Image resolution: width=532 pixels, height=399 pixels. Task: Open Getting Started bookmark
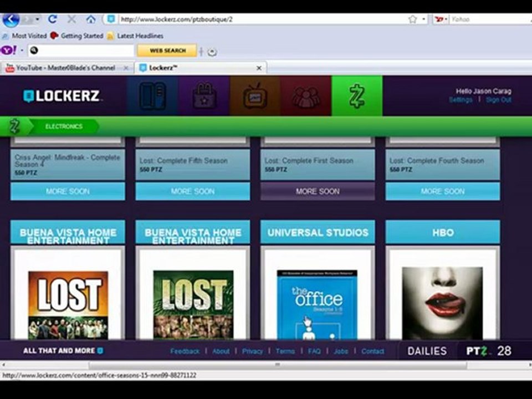click(x=76, y=35)
